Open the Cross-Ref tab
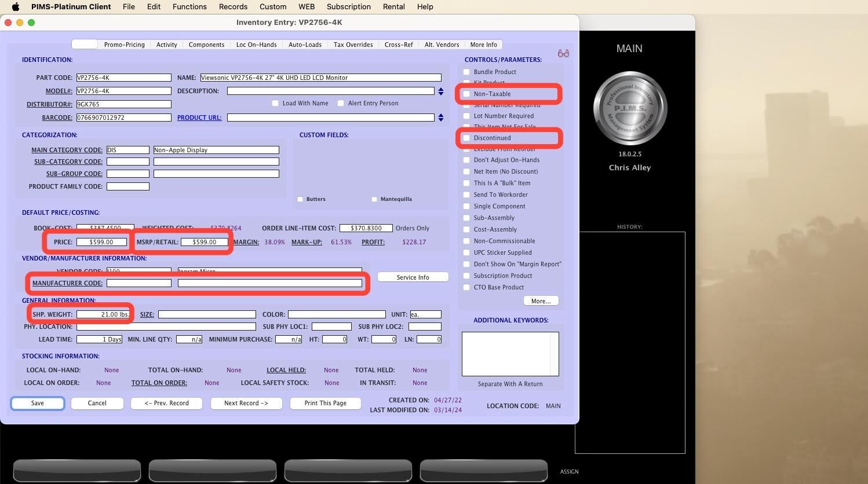Viewport: 868px width, 484px height. tap(399, 45)
